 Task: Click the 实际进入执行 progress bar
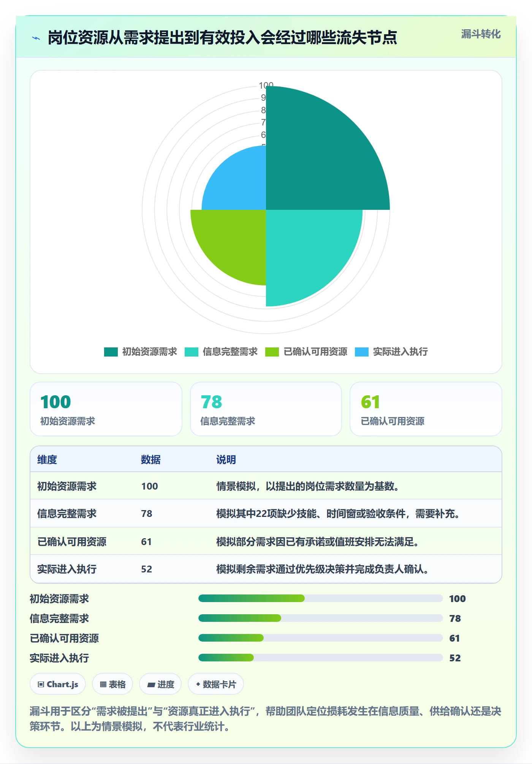(320, 658)
